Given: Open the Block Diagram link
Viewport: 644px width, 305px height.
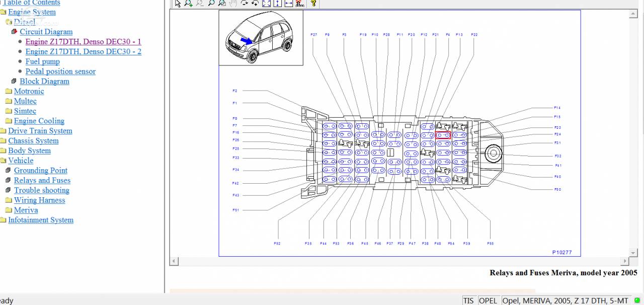Looking at the screenshot, I should click(44, 81).
